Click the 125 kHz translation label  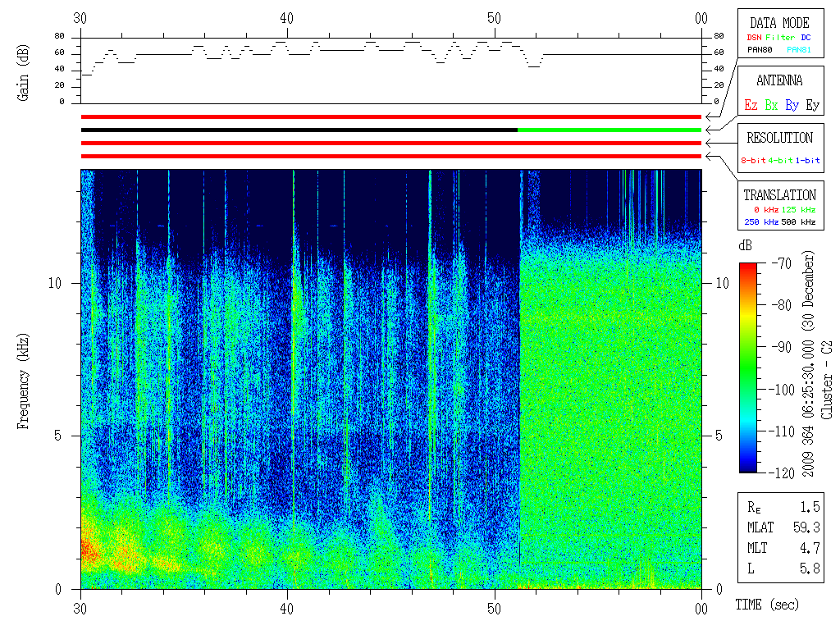tap(798, 209)
